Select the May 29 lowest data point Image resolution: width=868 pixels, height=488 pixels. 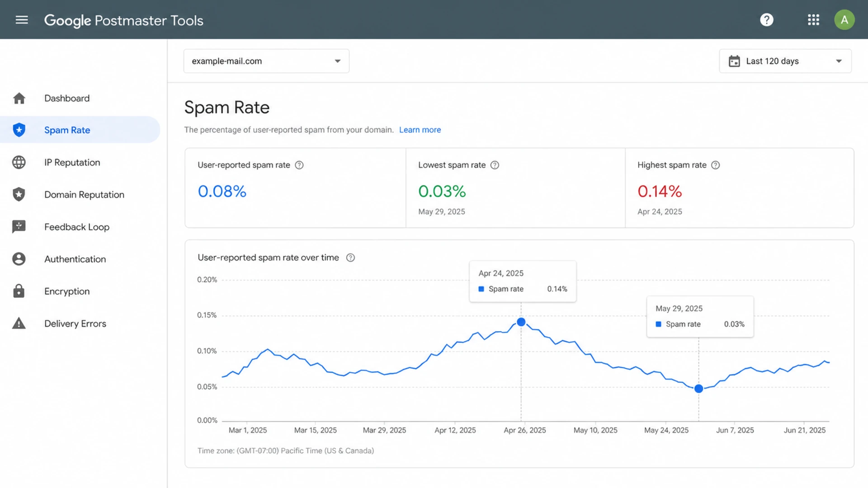pos(698,389)
